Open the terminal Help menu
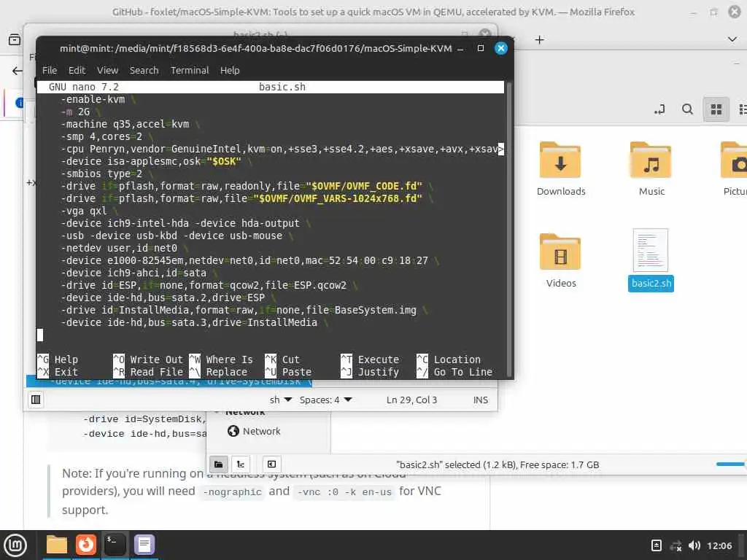Image resolution: width=747 pixels, height=560 pixels. pyautogui.click(x=230, y=71)
